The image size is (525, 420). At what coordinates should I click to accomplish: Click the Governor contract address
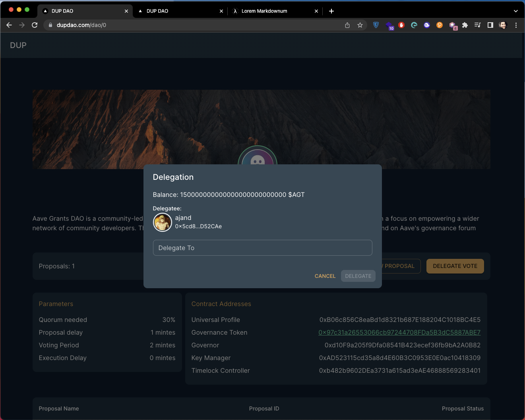coord(403,345)
